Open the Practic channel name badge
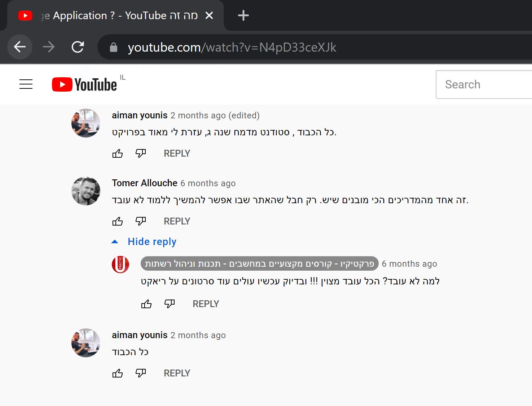The width and height of the screenshot is (532, 406). (259, 264)
